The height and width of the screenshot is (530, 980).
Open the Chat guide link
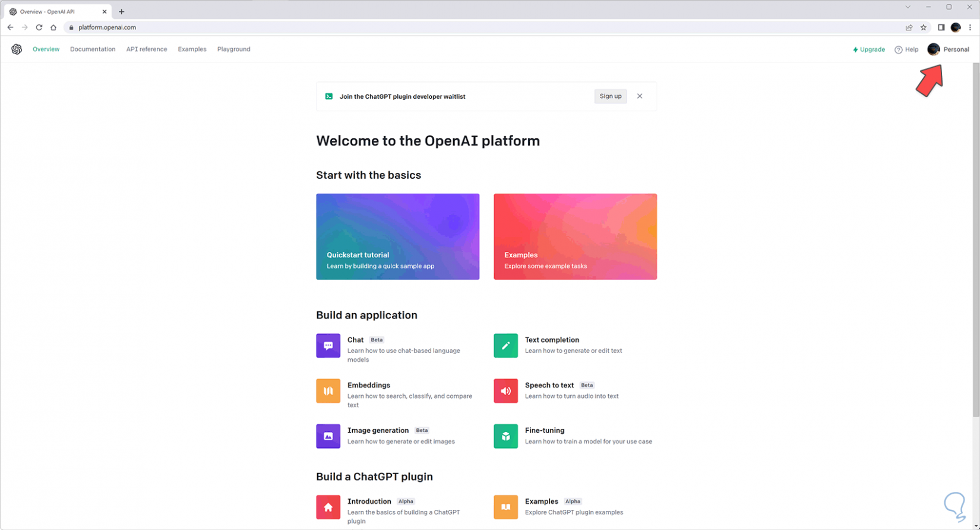tap(355, 340)
